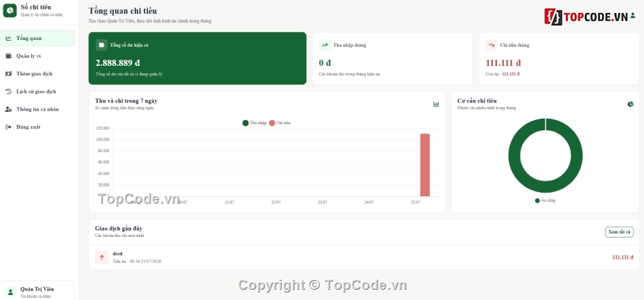Select Đăng xuất to log out
Screen dimensions: 644x300
click(37, 127)
